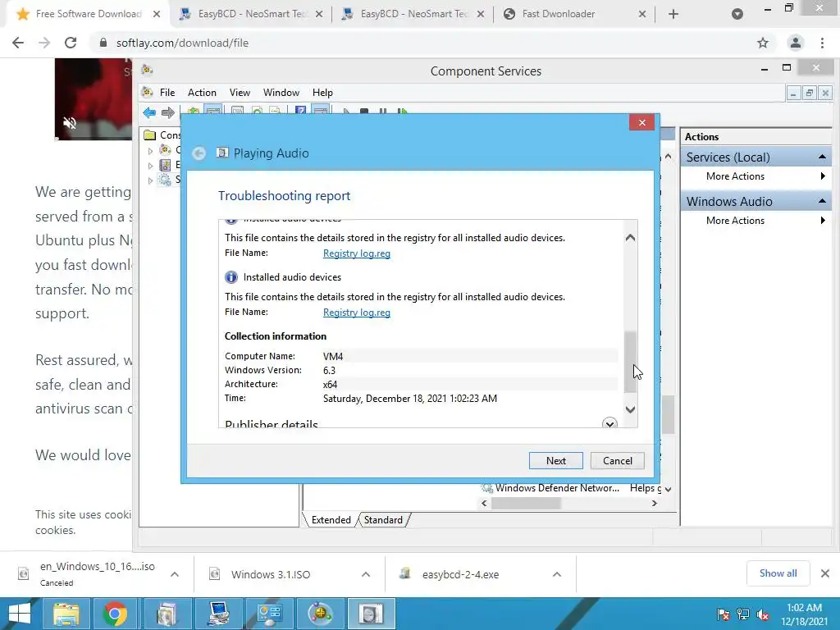Open the computer monitor app in the taskbar
840x630 pixels.
click(x=219, y=614)
